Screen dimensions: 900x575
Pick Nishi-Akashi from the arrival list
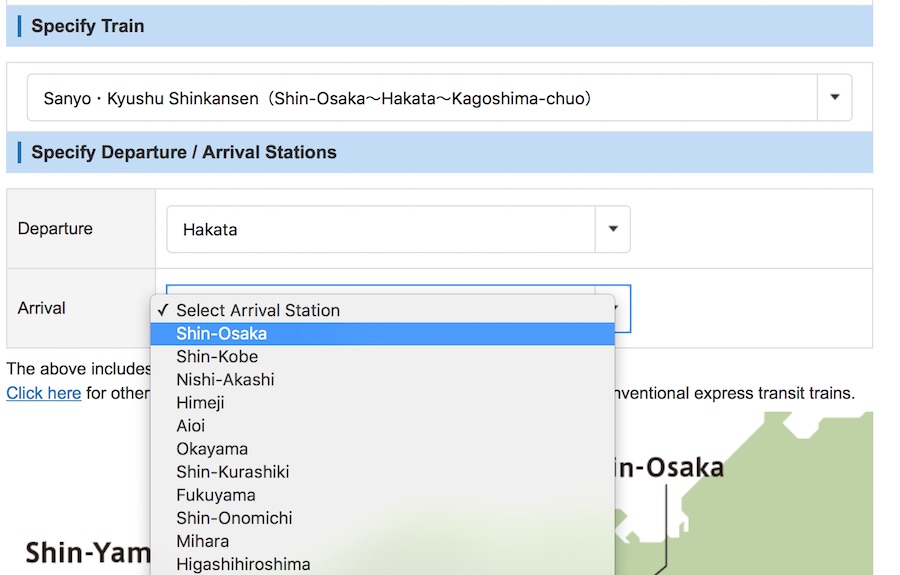click(225, 380)
